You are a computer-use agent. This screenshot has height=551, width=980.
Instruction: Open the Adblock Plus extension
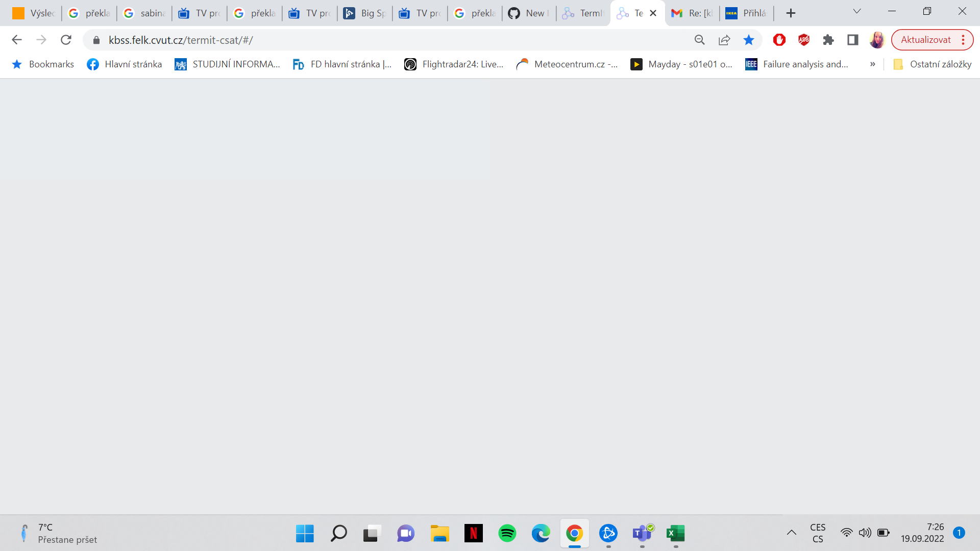pyautogui.click(x=804, y=40)
